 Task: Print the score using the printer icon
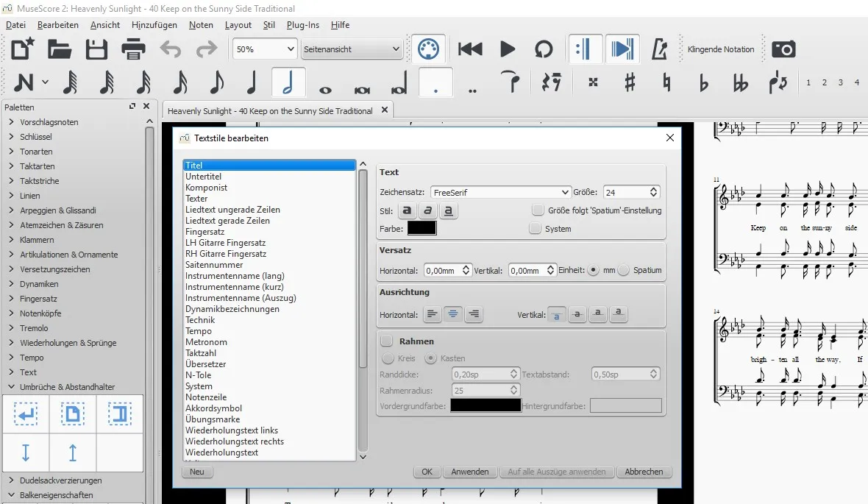coord(133,49)
